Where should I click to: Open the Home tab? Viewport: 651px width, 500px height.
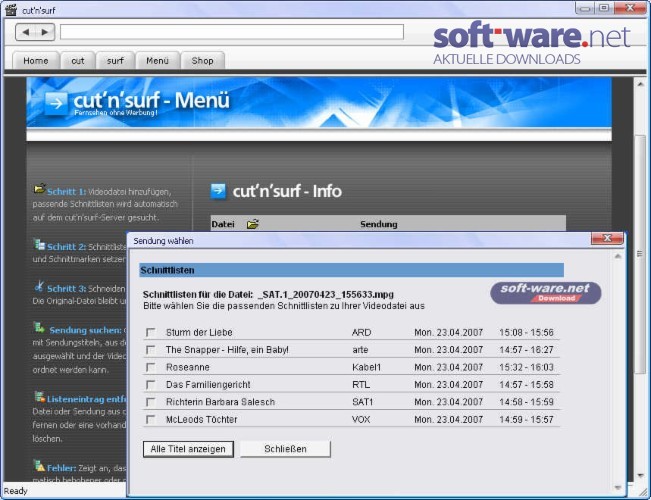pyautogui.click(x=36, y=61)
